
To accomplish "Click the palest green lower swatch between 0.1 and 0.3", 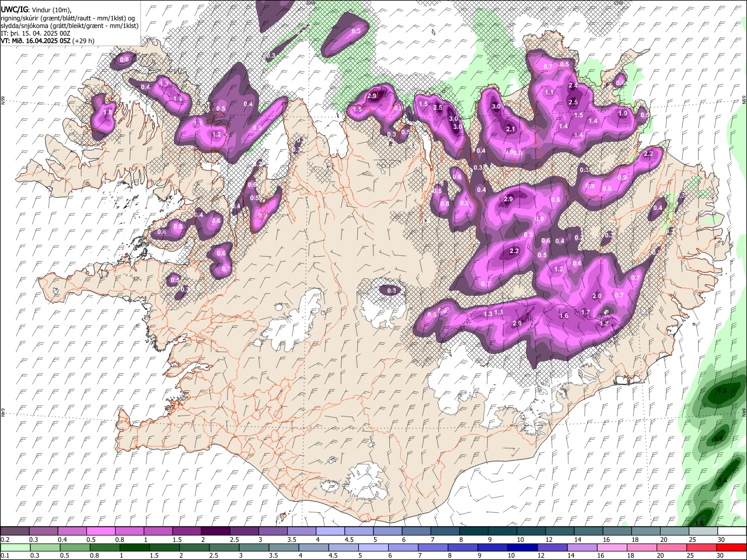I will pyautogui.click(x=15, y=547).
